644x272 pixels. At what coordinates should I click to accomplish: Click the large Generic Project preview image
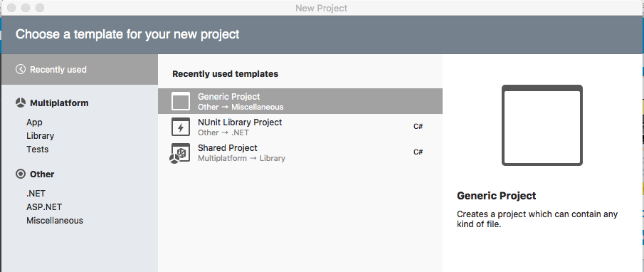pyautogui.click(x=542, y=125)
